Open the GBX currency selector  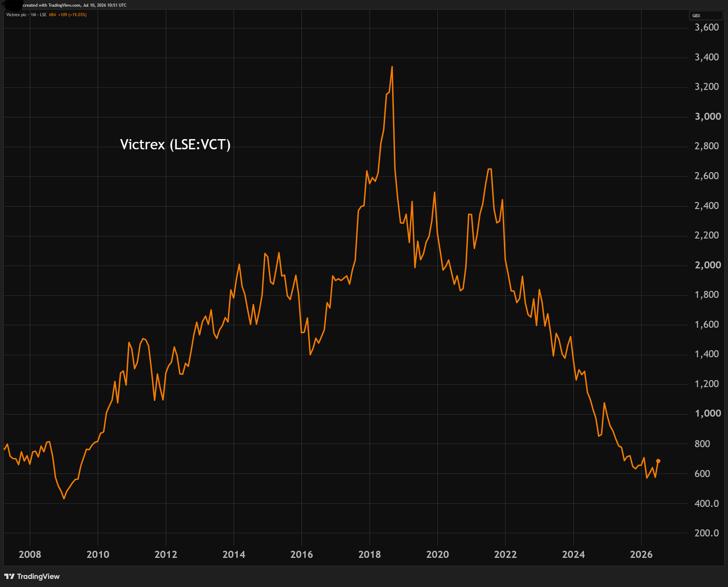(x=706, y=15)
